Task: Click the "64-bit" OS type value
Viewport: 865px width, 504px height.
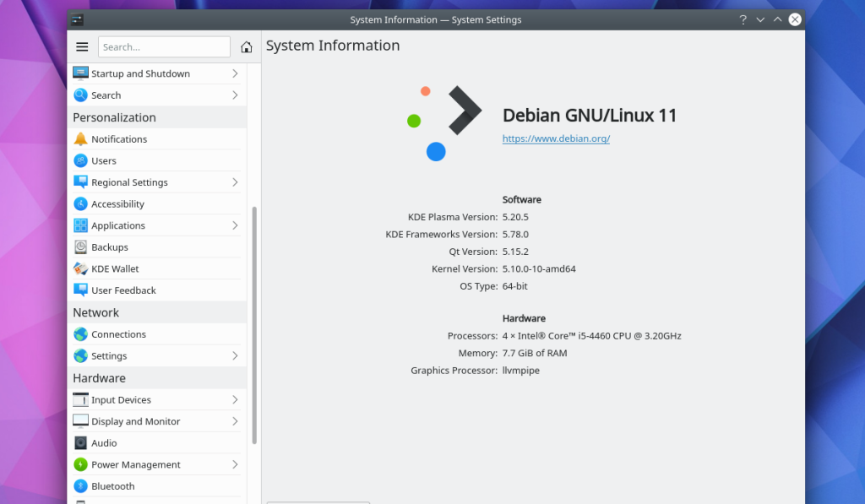Action: (514, 285)
